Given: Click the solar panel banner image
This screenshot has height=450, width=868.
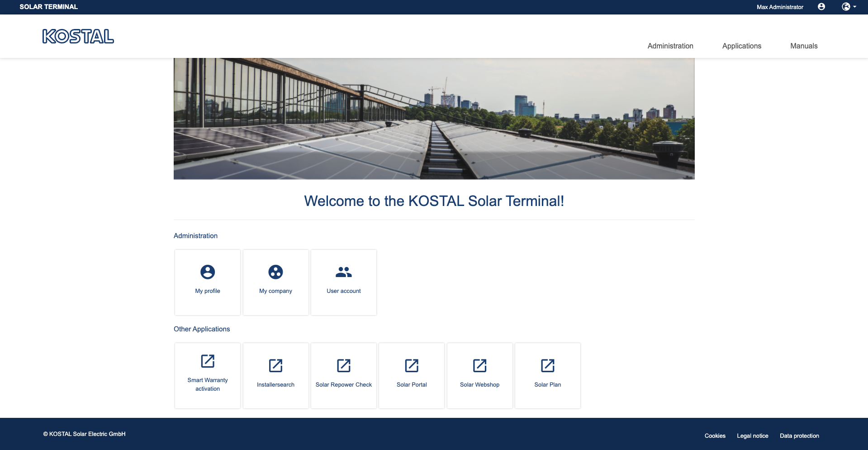Looking at the screenshot, I should pos(434,119).
